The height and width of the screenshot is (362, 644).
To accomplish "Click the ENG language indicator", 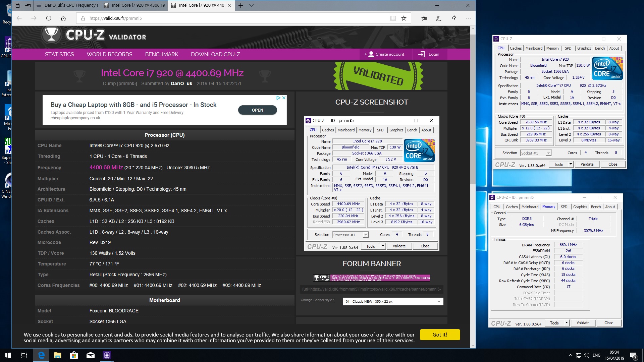I will point(596,355).
